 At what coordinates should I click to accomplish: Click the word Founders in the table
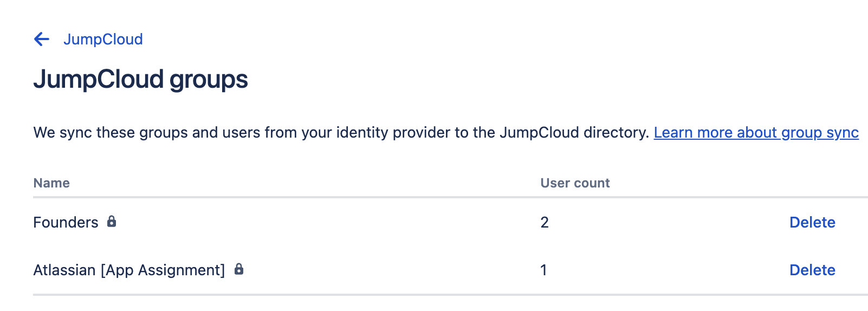coord(66,222)
